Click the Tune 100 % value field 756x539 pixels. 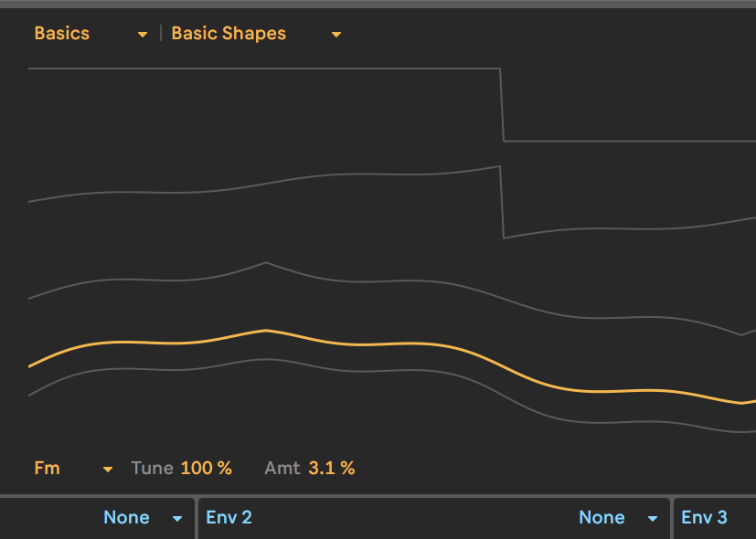[x=207, y=469]
